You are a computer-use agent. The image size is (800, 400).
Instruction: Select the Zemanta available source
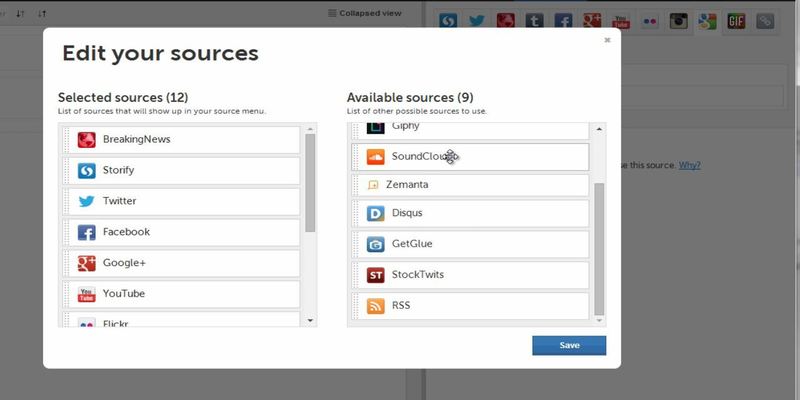tap(470, 185)
